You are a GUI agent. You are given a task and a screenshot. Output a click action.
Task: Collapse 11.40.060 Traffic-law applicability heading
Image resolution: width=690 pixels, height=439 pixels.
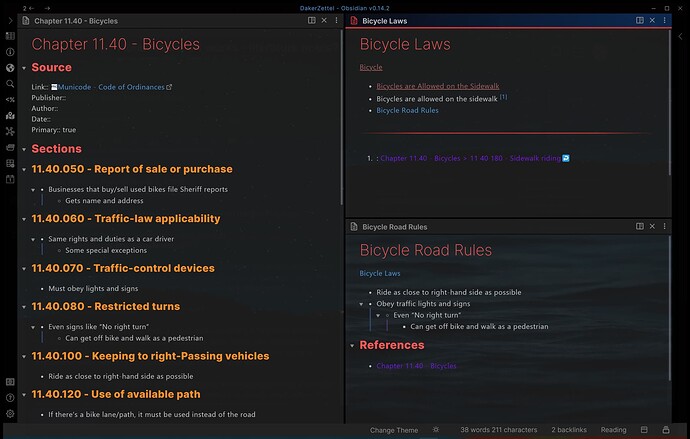click(x=24, y=219)
